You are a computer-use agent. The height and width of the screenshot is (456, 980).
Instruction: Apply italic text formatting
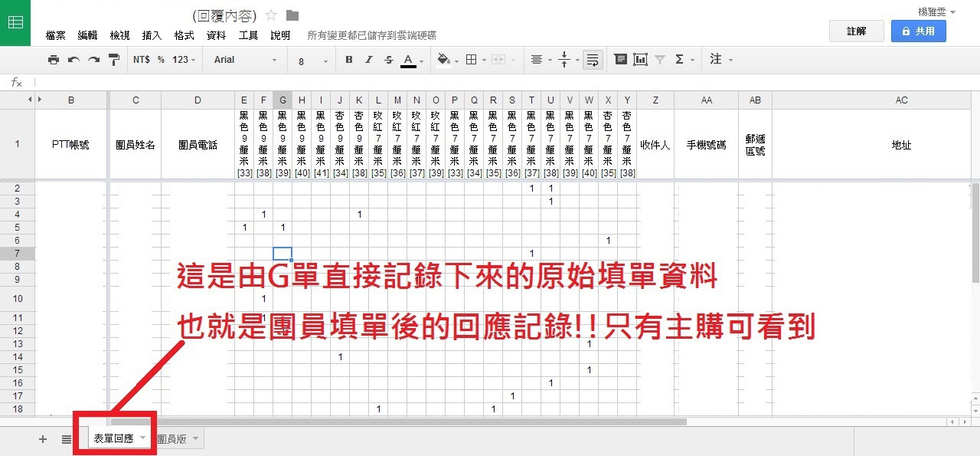[368, 60]
